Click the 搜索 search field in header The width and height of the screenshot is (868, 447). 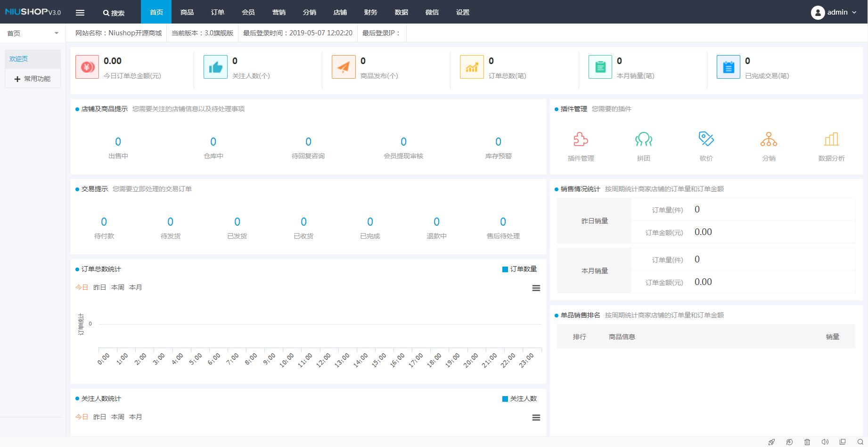[114, 13]
